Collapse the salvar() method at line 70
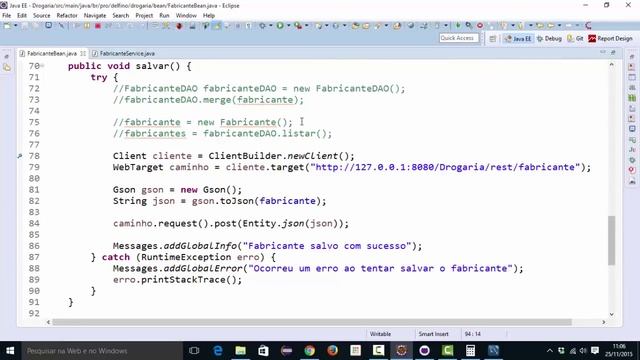This screenshot has width=640, height=360. click(42, 66)
